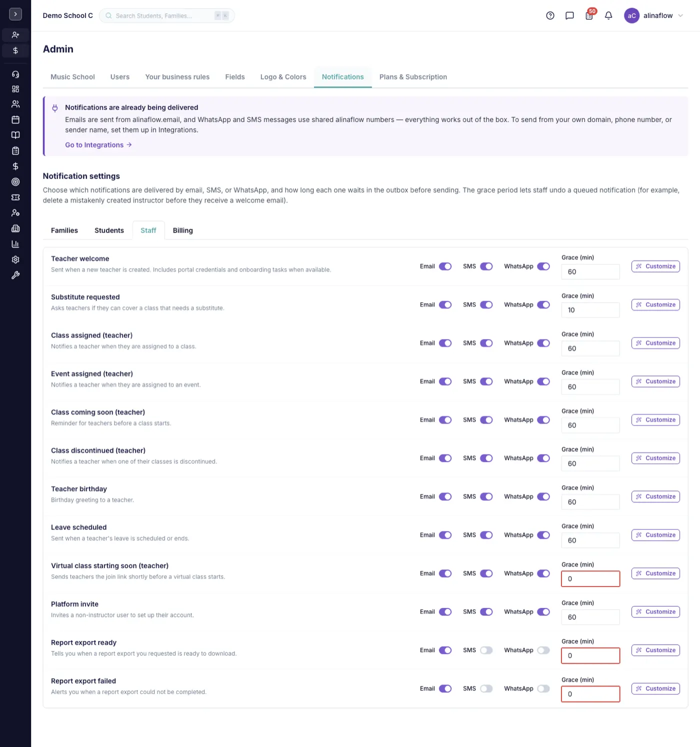
Task: Follow the Go to Integrations link
Action: tap(98, 145)
